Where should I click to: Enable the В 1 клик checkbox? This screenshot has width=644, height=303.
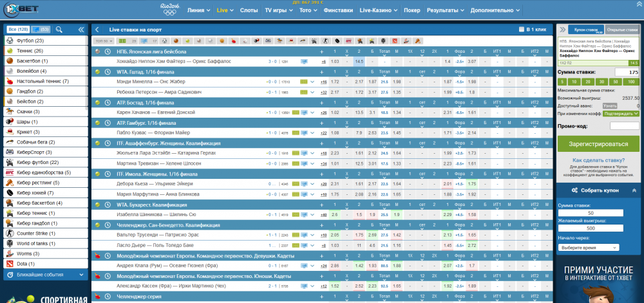point(522,30)
